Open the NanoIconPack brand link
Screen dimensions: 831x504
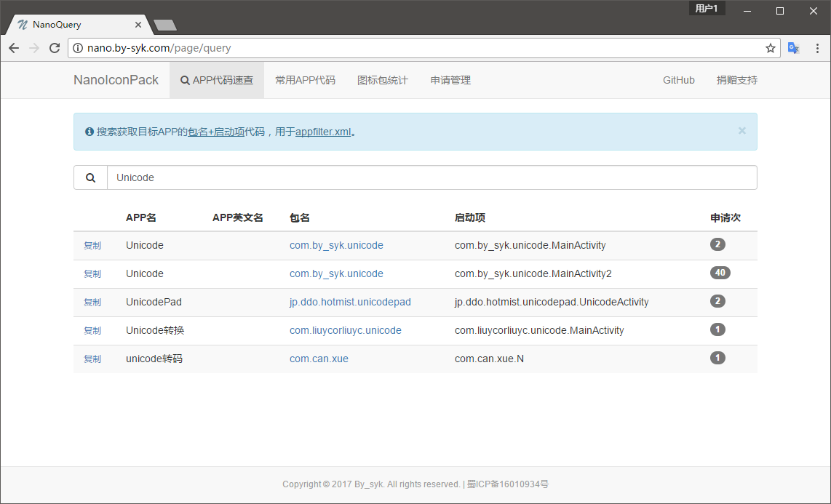[x=116, y=80]
